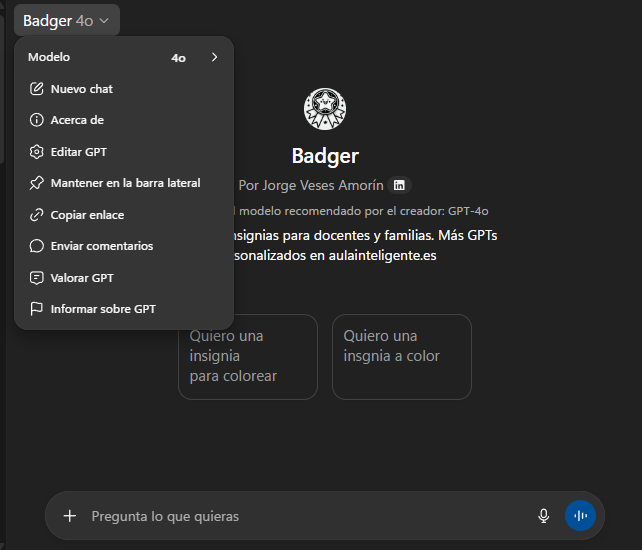Viewport: 642px width, 550px height.
Task: Click the 'modelo recomendado por el creador: GPT-4o' text
Action: pyautogui.click(x=364, y=211)
